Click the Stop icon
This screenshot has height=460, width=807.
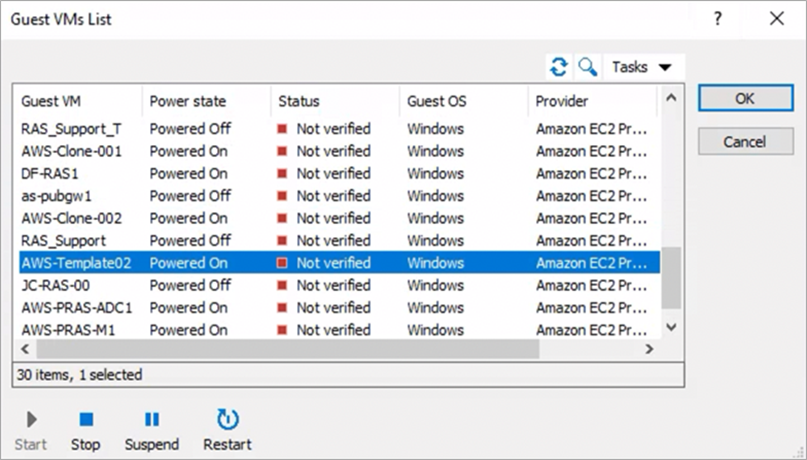pyautogui.click(x=86, y=420)
